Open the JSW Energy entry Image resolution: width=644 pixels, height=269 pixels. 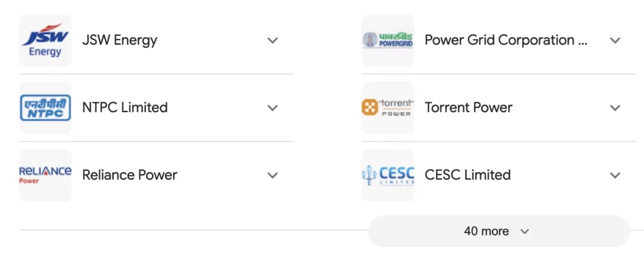pos(119,40)
